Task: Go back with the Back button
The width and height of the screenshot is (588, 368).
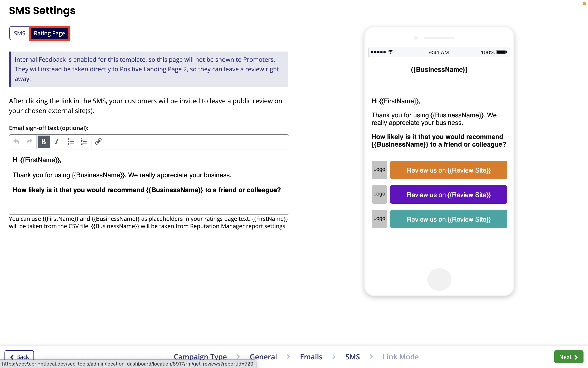Action: click(x=19, y=357)
